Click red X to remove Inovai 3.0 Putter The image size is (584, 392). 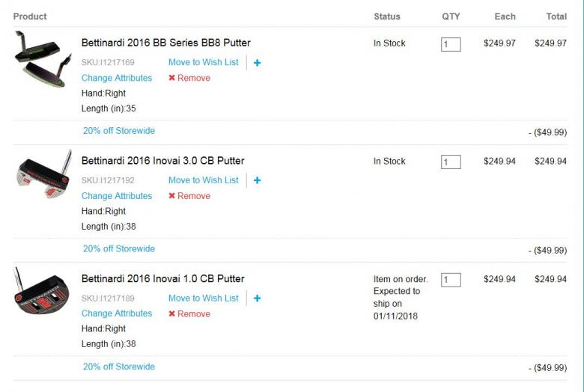pyautogui.click(x=172, y=196)
